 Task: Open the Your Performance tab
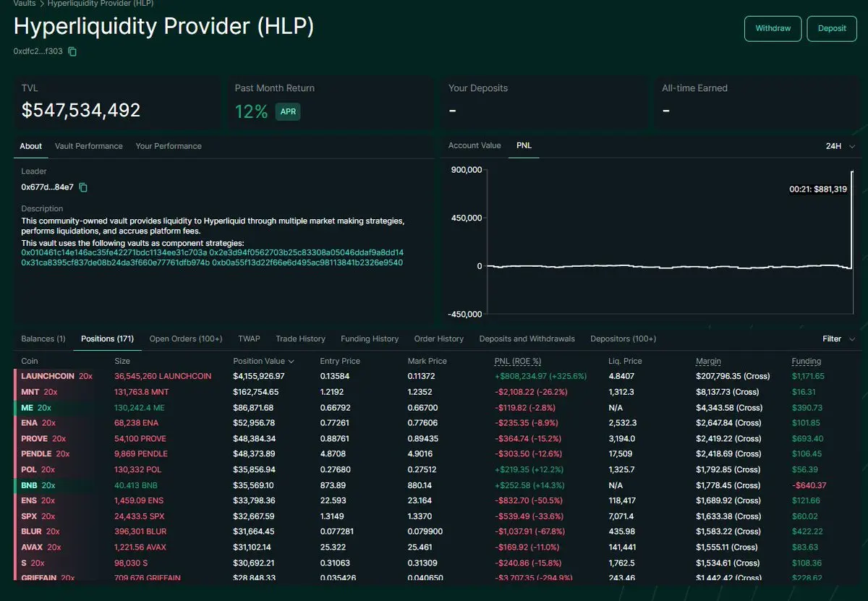(x=169, y=146)
